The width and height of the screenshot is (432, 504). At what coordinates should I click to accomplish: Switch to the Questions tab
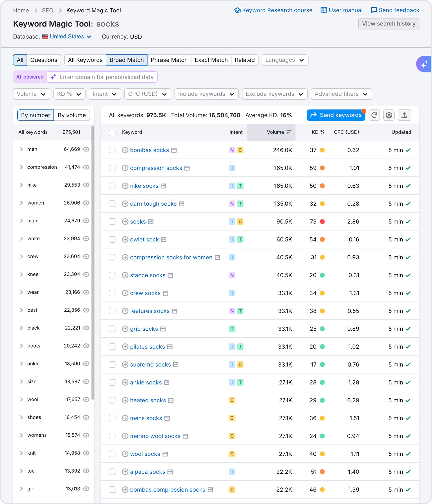44,60
